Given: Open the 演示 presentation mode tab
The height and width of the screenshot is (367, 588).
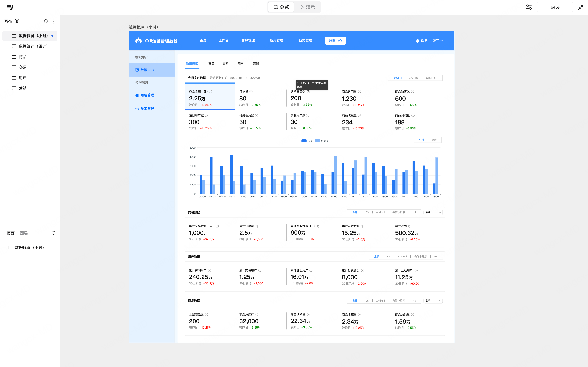Looking at the screenshot, I should 308,7.
